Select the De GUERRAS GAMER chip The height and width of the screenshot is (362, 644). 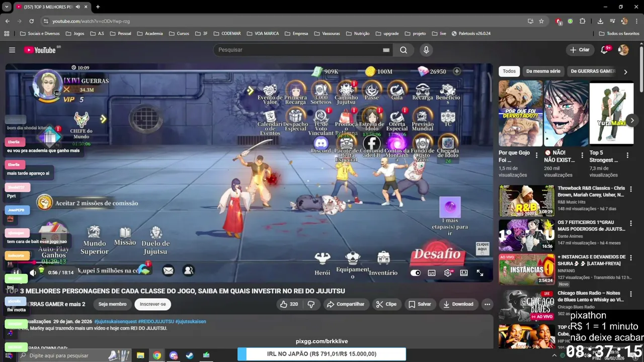(593, 71)
